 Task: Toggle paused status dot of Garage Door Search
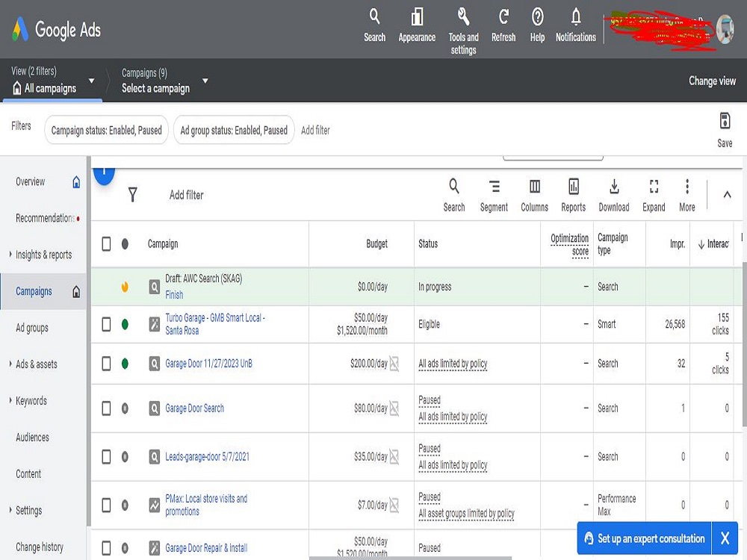(125, 408)
